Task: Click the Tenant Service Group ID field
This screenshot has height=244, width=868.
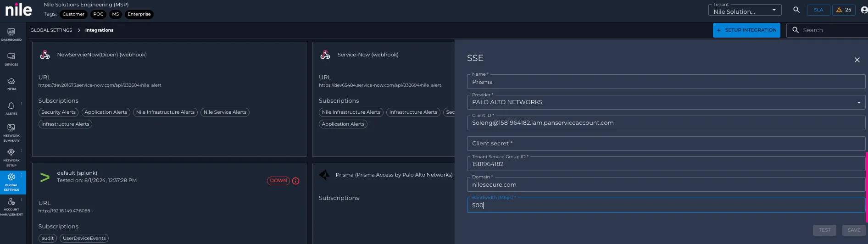Action: pos(666,164)
